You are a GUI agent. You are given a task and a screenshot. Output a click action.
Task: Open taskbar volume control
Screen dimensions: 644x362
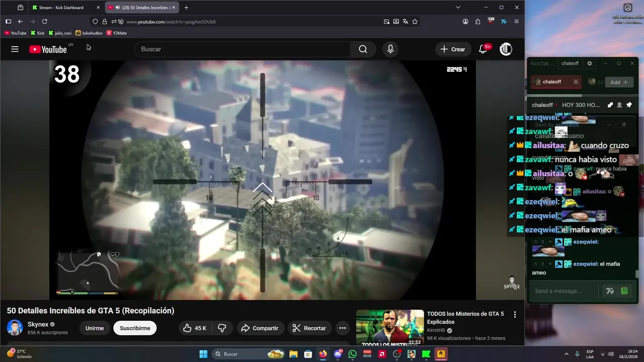point(611,354)
